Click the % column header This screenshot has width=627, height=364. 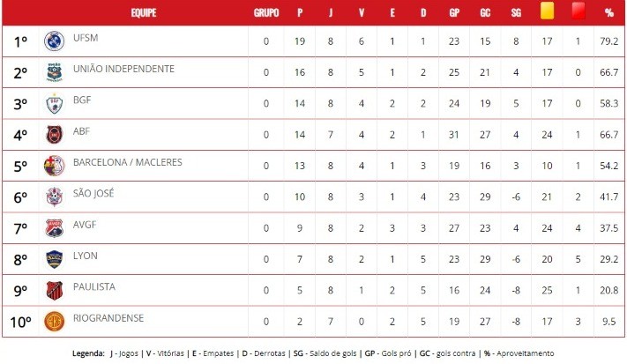pos(609,13)
